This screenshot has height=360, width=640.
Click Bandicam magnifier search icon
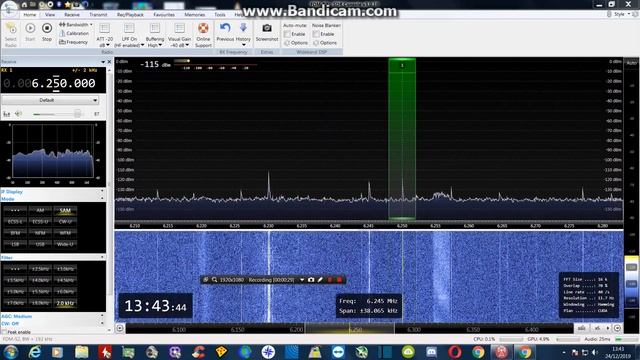pos(214,280)
